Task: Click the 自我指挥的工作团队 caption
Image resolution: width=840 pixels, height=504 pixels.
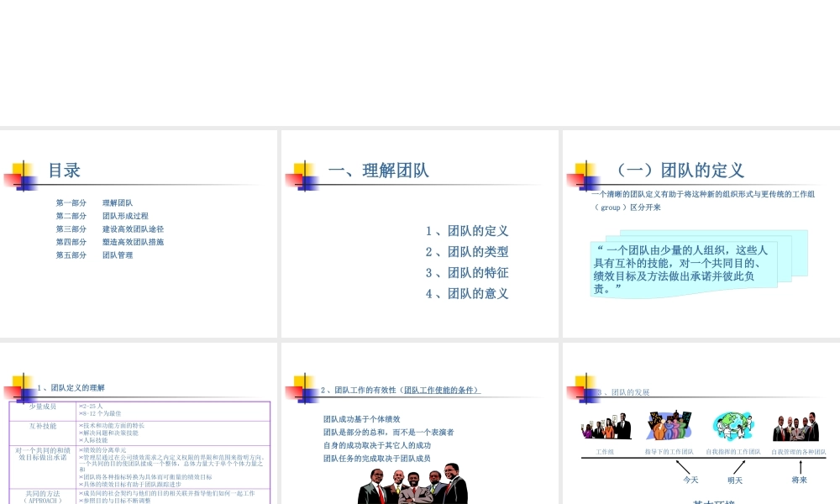Action: coord(733,452)
